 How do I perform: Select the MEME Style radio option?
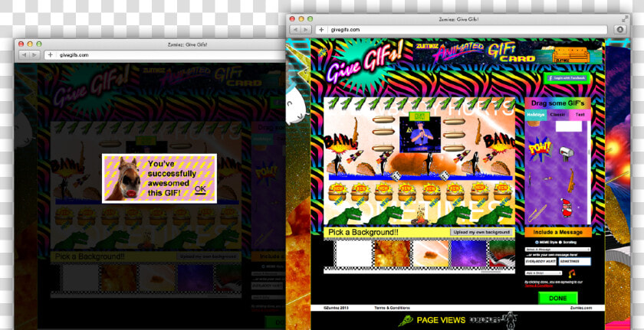(537, 242)
